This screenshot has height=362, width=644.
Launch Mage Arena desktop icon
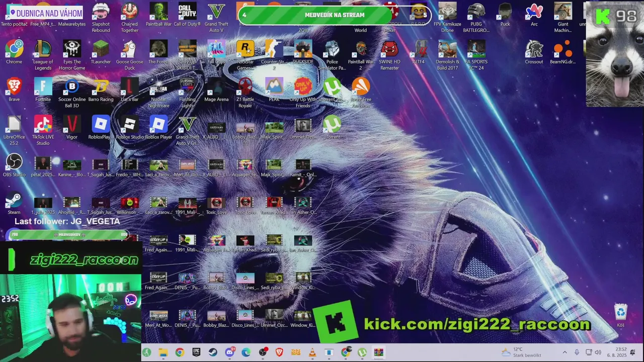(216, 90)
